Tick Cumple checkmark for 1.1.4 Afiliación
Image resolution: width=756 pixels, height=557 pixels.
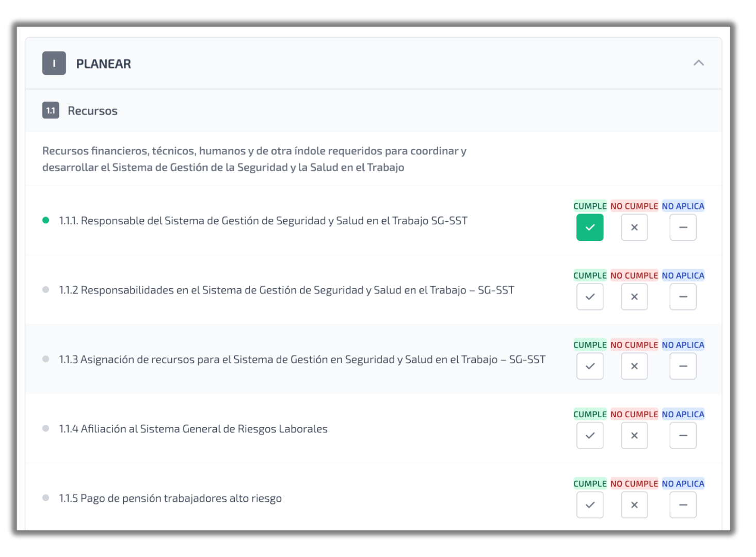(x=590, y=436)
